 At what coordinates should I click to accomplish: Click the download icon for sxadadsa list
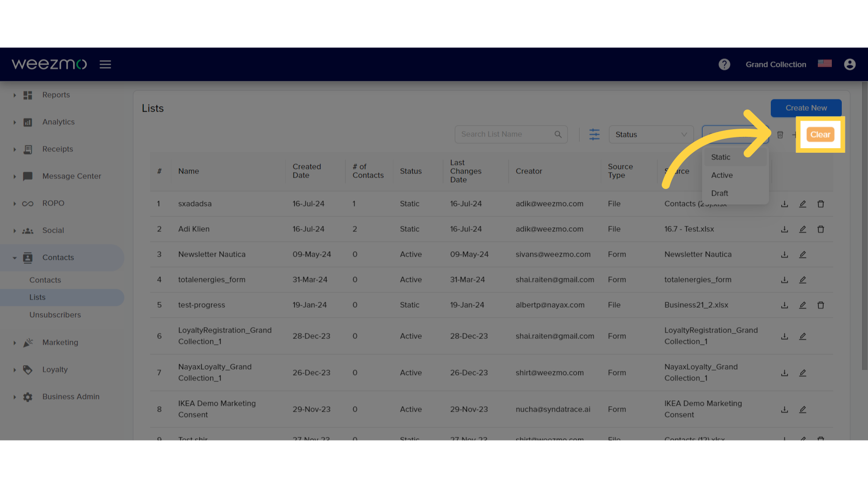click(784, 204)
